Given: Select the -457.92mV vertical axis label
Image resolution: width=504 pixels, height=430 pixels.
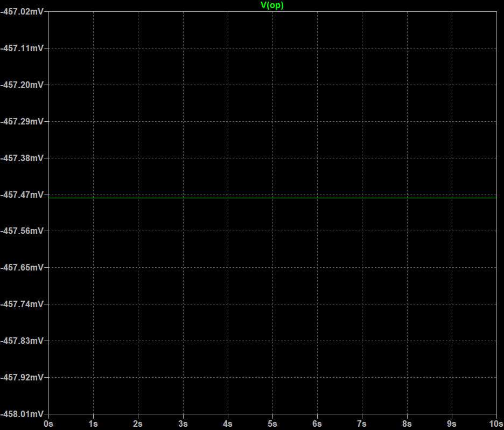Looking at the screenshot, I should 23,377.
